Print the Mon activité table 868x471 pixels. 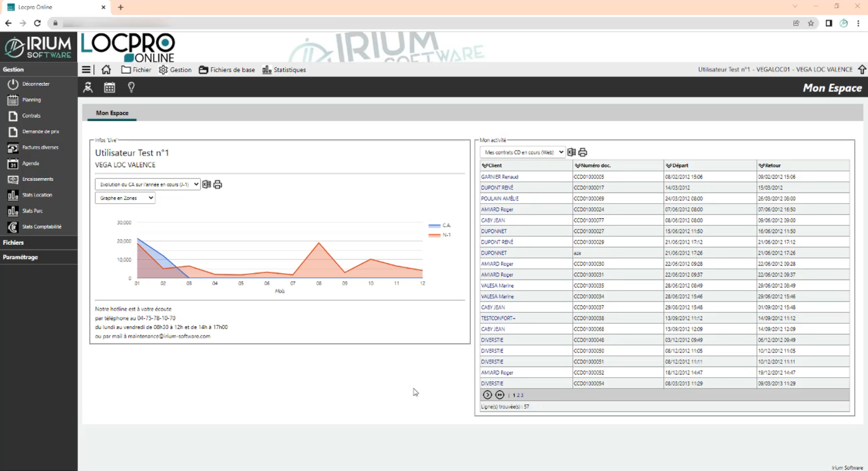tap(582, 152)
